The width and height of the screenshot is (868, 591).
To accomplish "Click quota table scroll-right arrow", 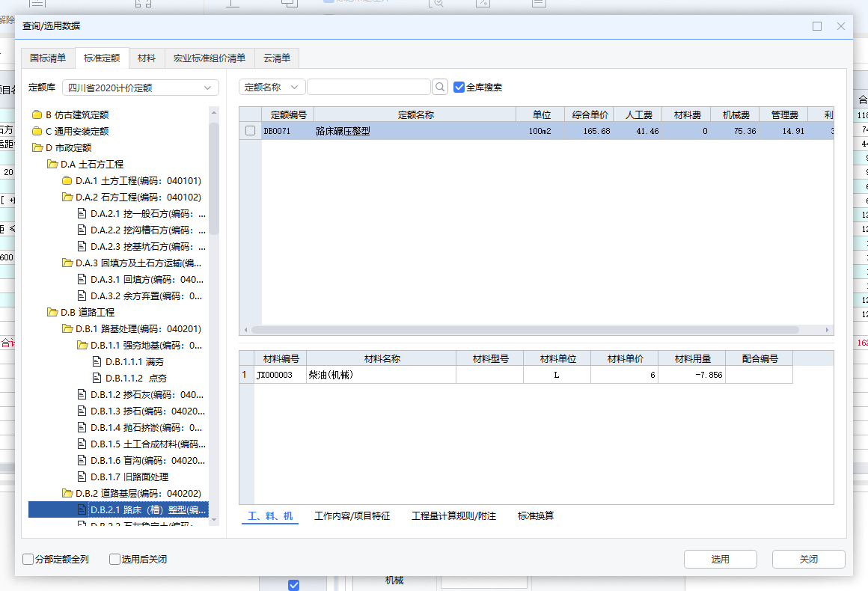I will (827, 330).
